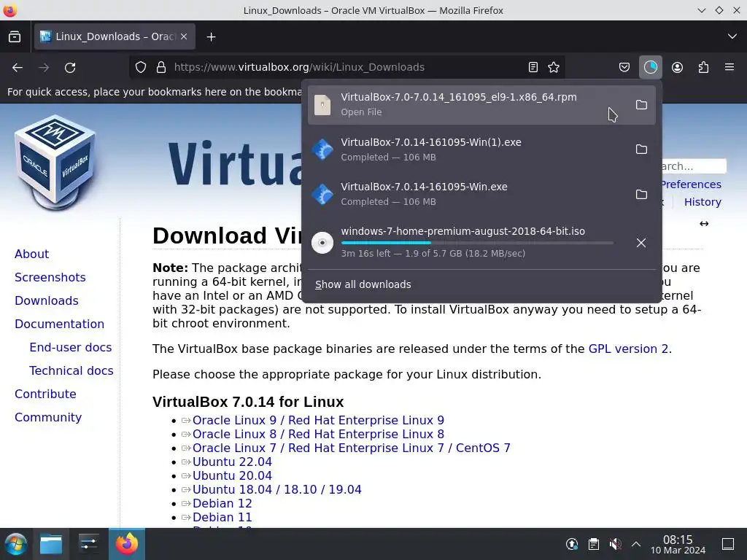The image size is (747, 560).
Task: Open End-user docs link
Action: (x=71, y=347)
